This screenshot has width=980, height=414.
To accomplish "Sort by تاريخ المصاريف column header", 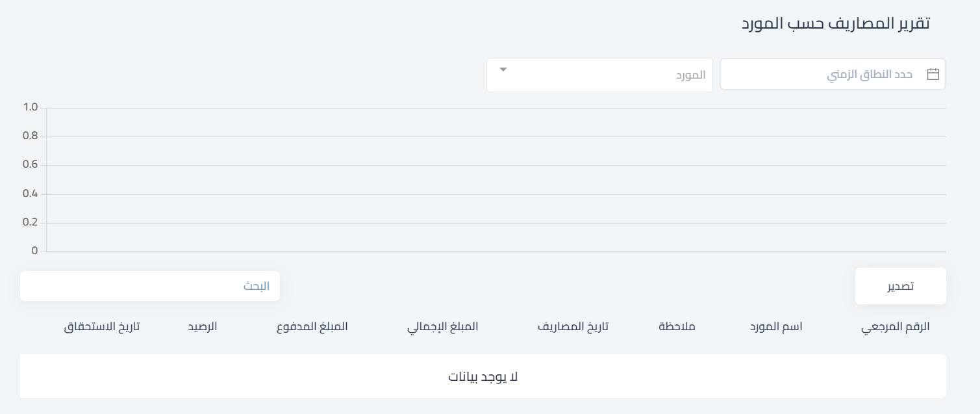I will coord(573,326).
